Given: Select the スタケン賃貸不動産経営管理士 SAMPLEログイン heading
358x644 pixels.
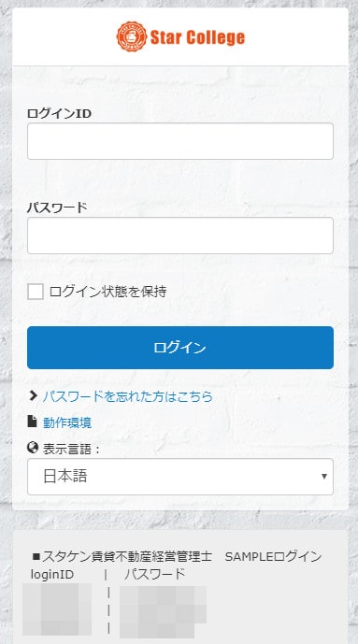Looking at the screenshot, I should [x=177, y=556].
